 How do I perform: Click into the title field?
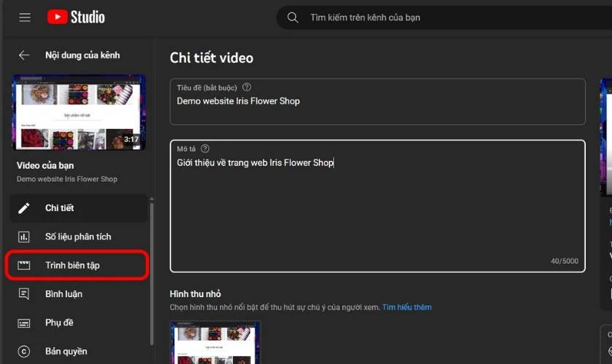pyautogui.click(x=377, y=102)
